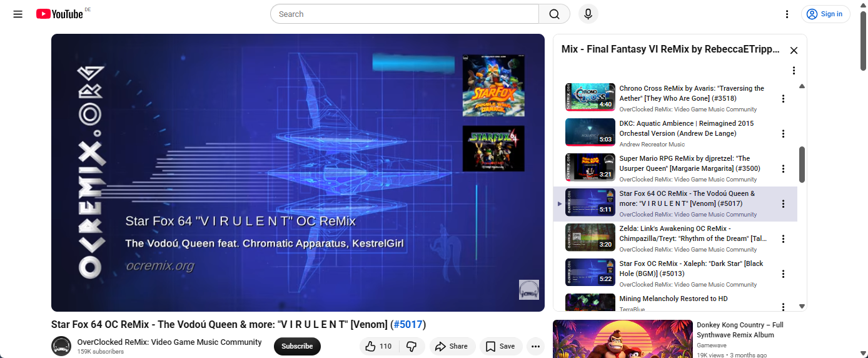This screenshot has width=868, height=358.
Task: Open options for Mining Melancholy entry
Action: (783, 306)
